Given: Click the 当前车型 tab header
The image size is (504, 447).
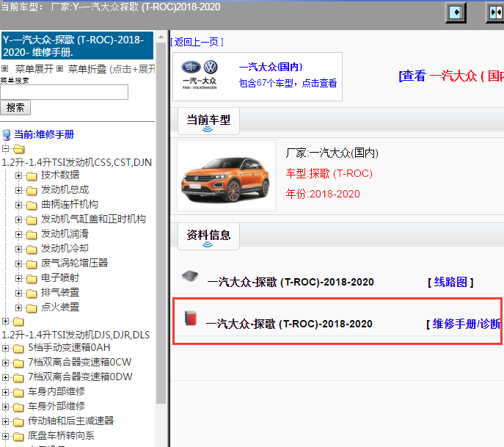Looking at the screenshot, I should click(208, 121).
